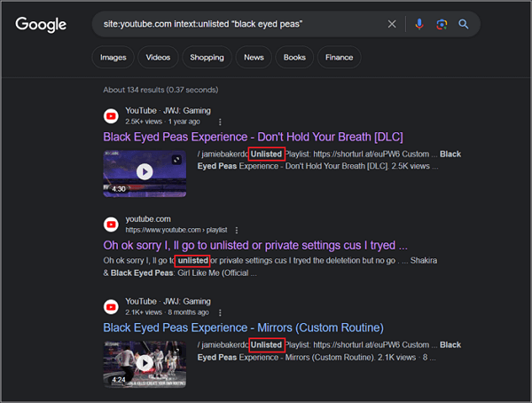Filter results by Shopping
The image size is (532, 403).
207,58
